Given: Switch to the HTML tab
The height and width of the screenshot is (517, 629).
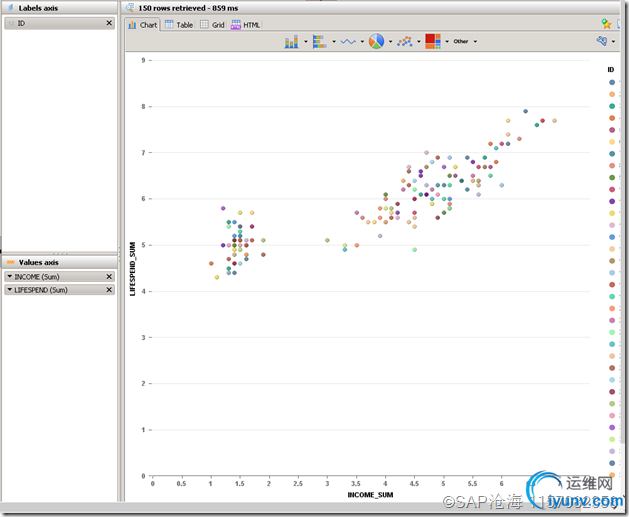Looking at the screenshot, I should click(246, 25).
